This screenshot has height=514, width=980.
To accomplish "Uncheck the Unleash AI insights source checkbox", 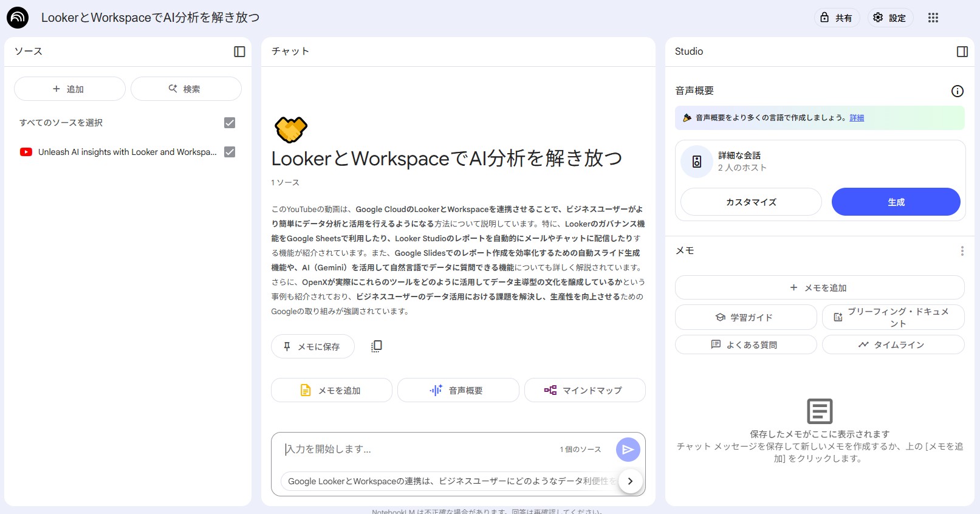I will coord(230,152).
